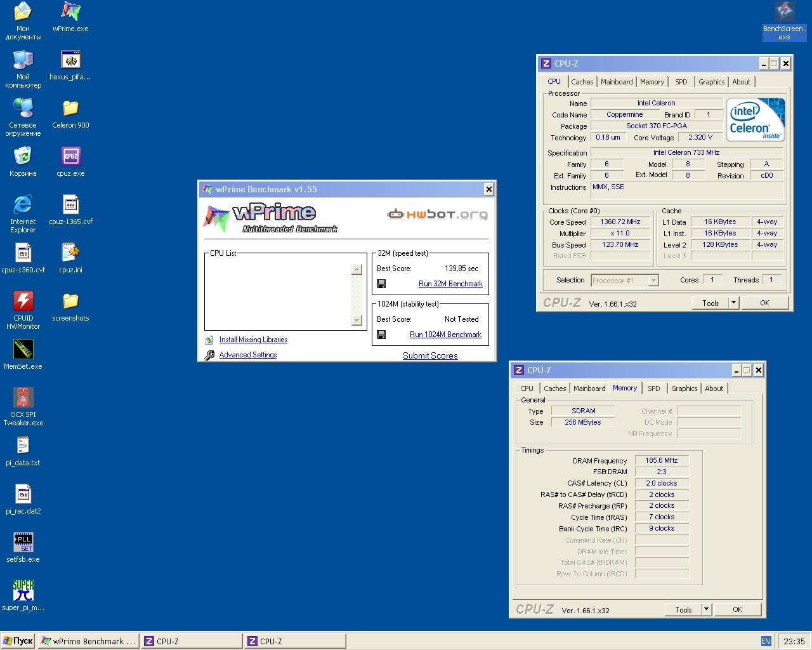Click Tools button in upper CPU-Z
Image resolution: width=812 pixels, height=650 pixels.
710,303
